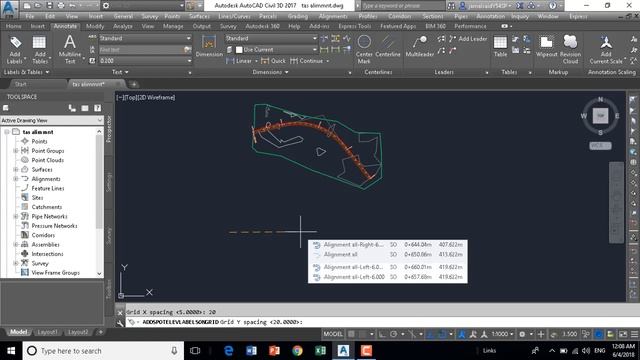
Task: Switch to the Home ribbon tab
Action: (13, 26)
